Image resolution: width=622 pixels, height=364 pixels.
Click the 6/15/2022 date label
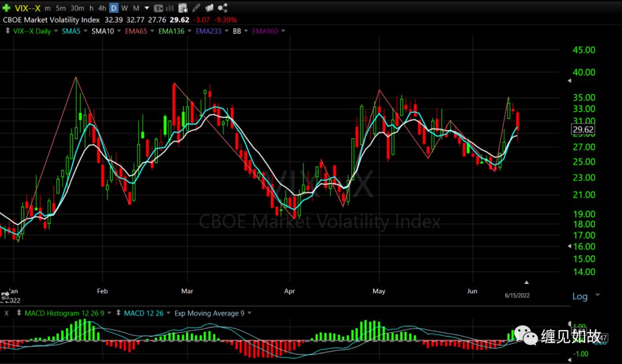tap(517, 295)
